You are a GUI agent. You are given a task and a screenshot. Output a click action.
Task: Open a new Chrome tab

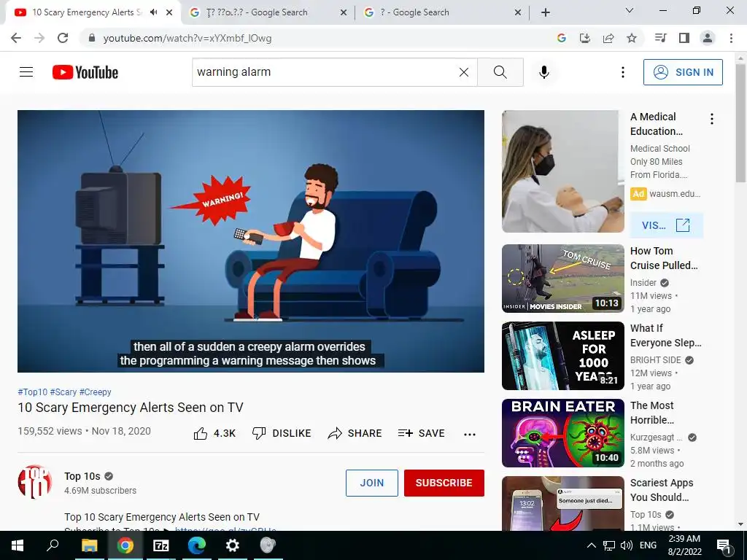[546, 12]
